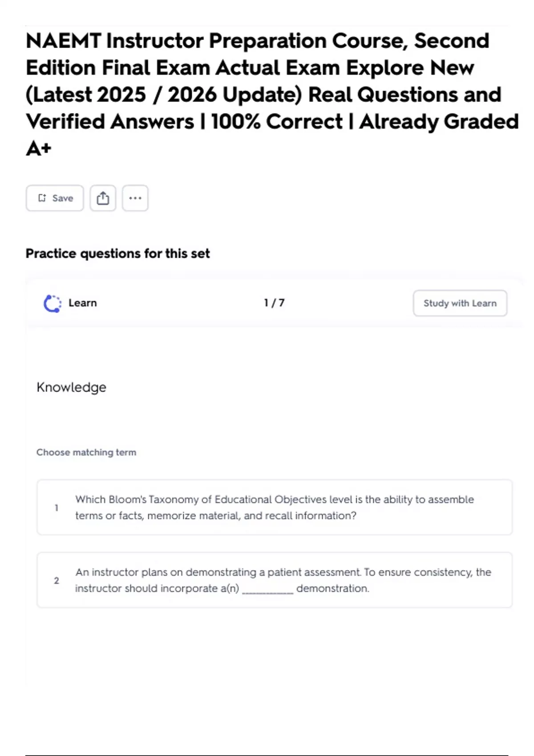
Task: Open the three-dot more options menu
Action: click(x=135, y=198)
